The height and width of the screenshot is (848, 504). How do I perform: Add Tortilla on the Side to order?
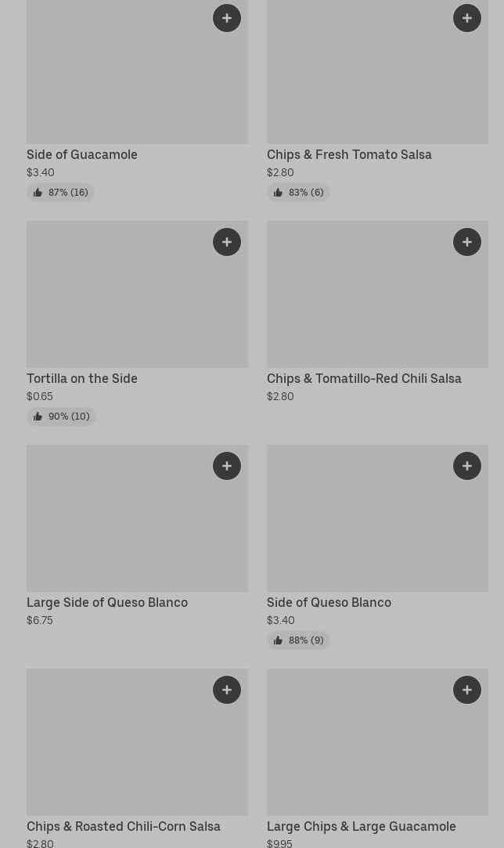click(x=227, y=242)
